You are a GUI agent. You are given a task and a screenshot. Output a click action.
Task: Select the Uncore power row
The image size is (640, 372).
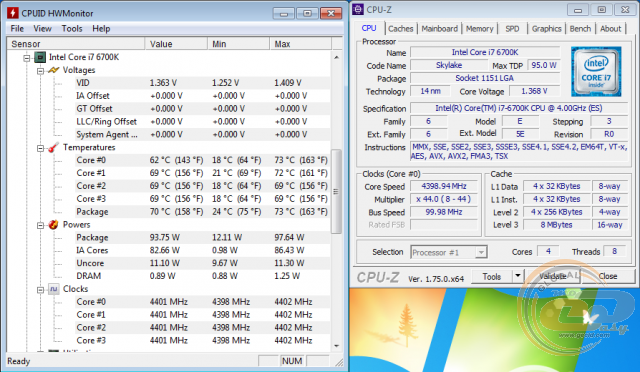click(202, 263)
